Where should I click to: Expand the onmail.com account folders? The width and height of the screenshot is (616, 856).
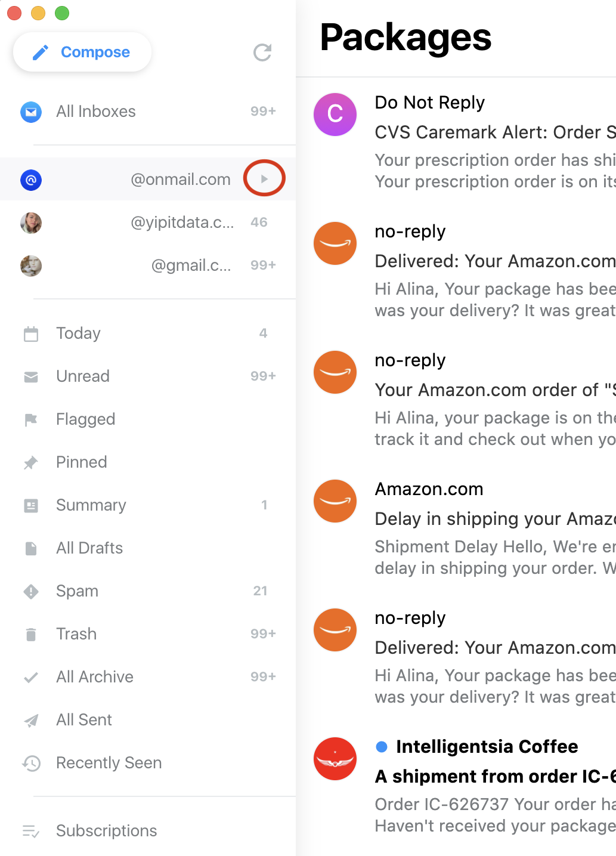coord(264,178)
